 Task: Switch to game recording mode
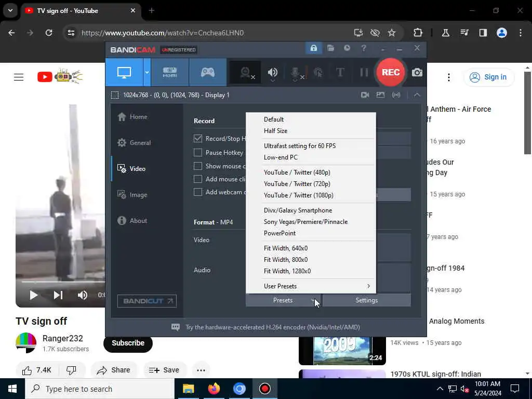coord(208,72)
